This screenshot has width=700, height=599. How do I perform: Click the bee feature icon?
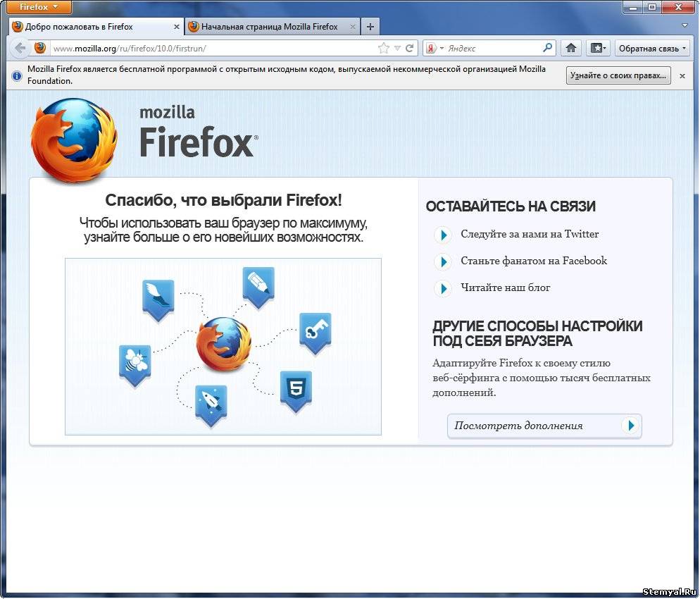pyautogui.click(x=135, y=365)
